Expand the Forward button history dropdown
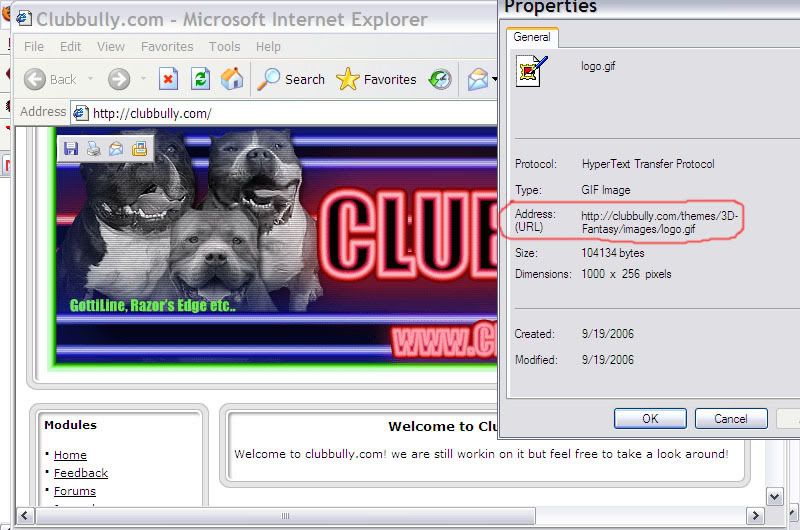The width and height of the screenshot is (800, 530). (x=143, y=79)
